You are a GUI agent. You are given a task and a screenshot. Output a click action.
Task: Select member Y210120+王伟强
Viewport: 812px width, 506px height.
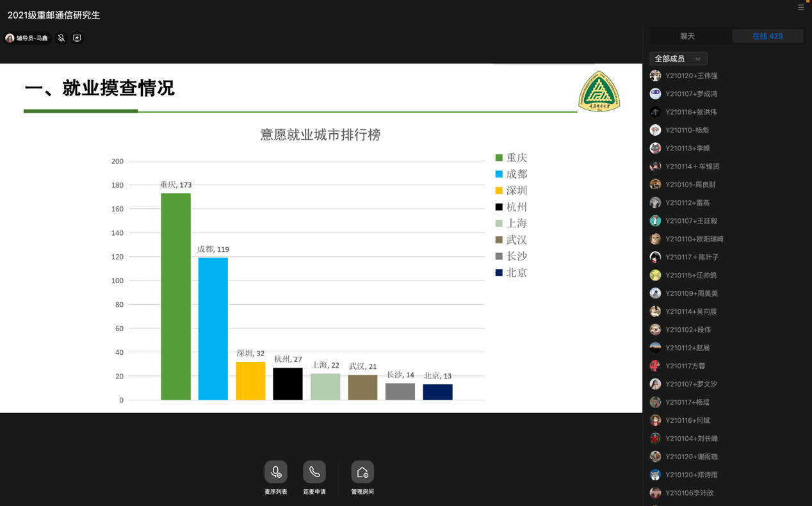[x=691, y=76]
